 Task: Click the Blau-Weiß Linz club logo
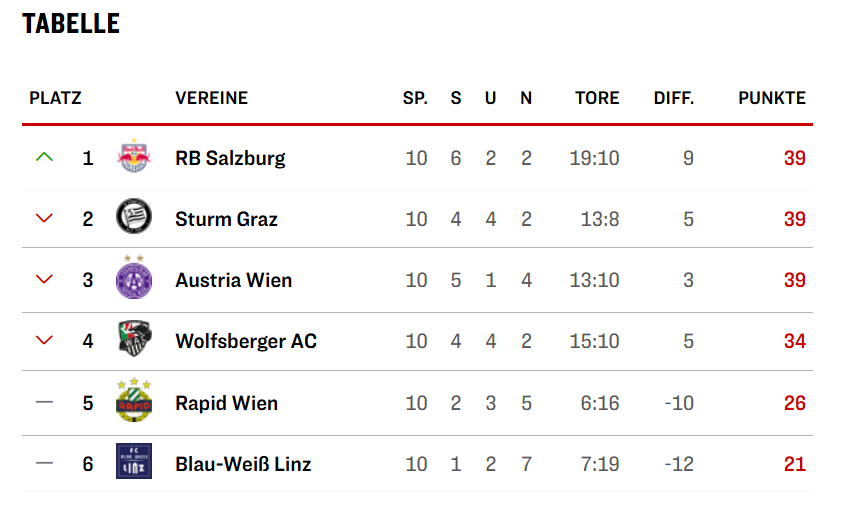point(133,462)
